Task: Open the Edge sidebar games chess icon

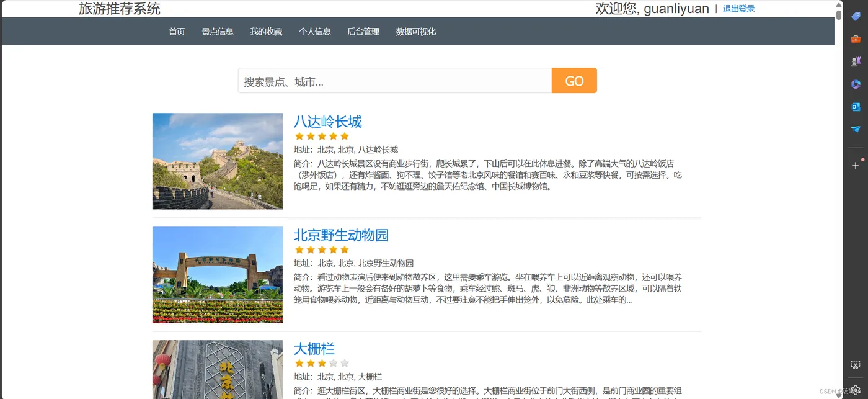Action: coord(856,61)
